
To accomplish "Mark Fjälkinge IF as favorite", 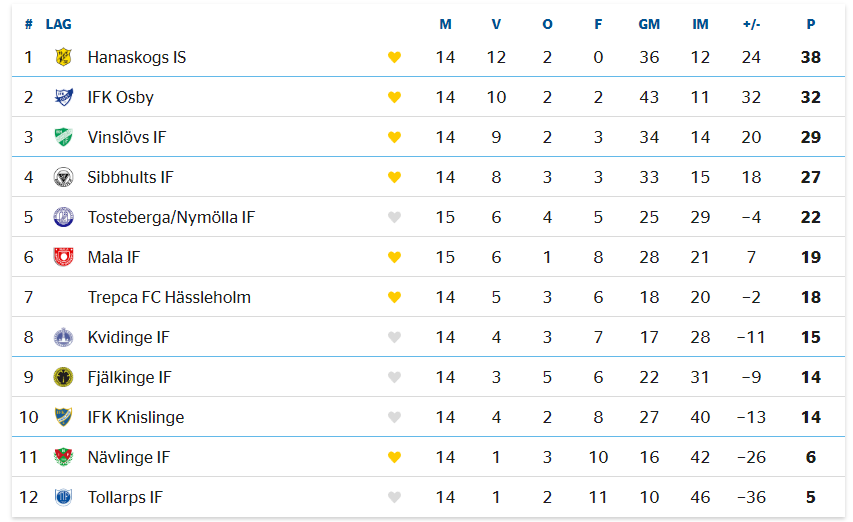I will (394, 377).
